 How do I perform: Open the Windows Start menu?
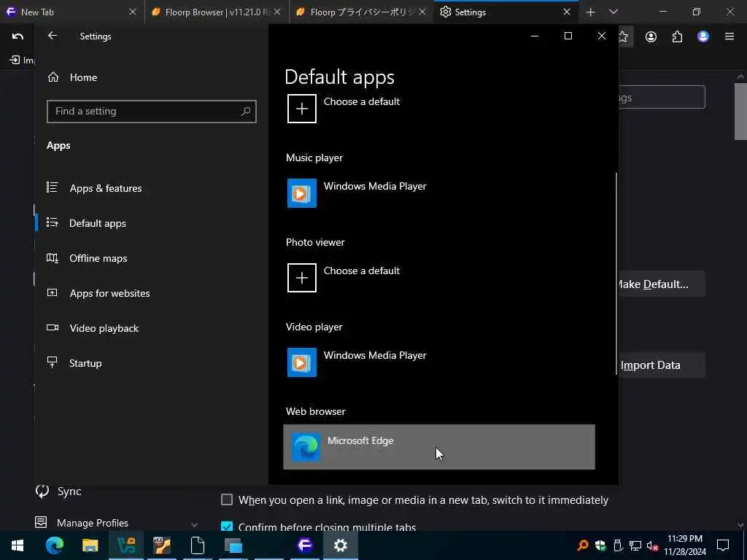tap(18, 545)
